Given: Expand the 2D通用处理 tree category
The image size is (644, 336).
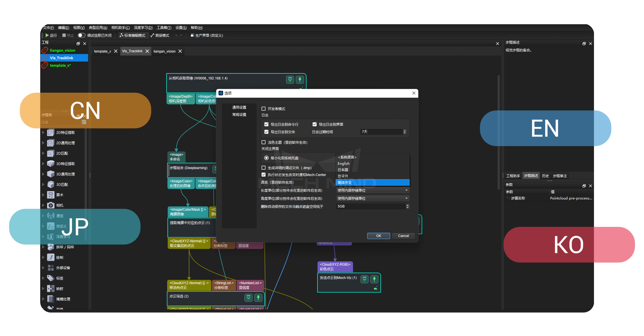Looking at the screenshot, I should pyautogui.click(x=43, y=143).
